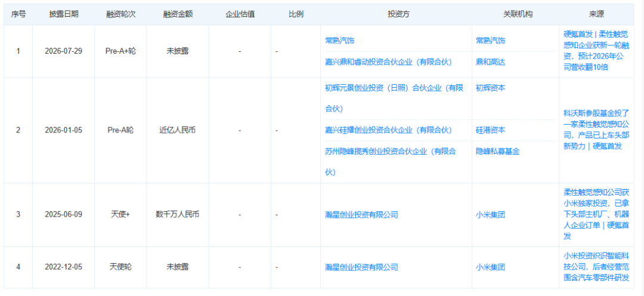Select the date cell 2025-06-09

64,215
